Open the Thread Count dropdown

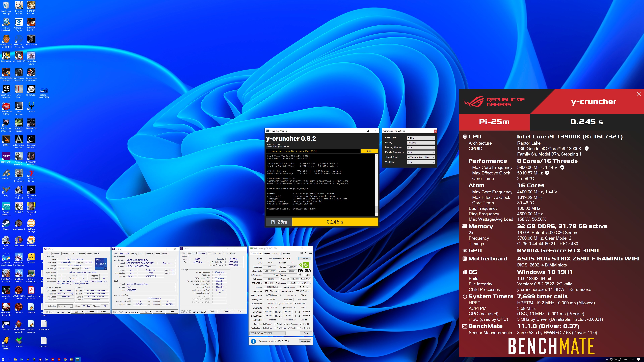(421, 157)
